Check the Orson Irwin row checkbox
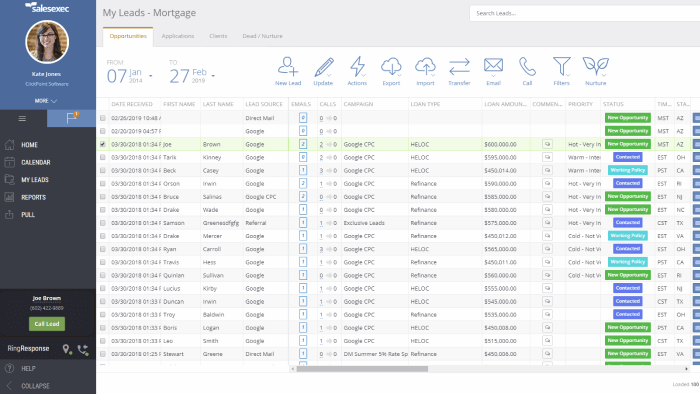Viewport: 700px width, 394px height. (x=103, y=183)
